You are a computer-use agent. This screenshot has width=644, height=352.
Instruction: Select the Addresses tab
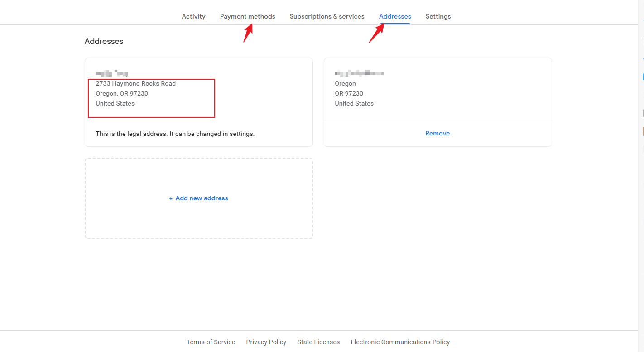[395, 16]
